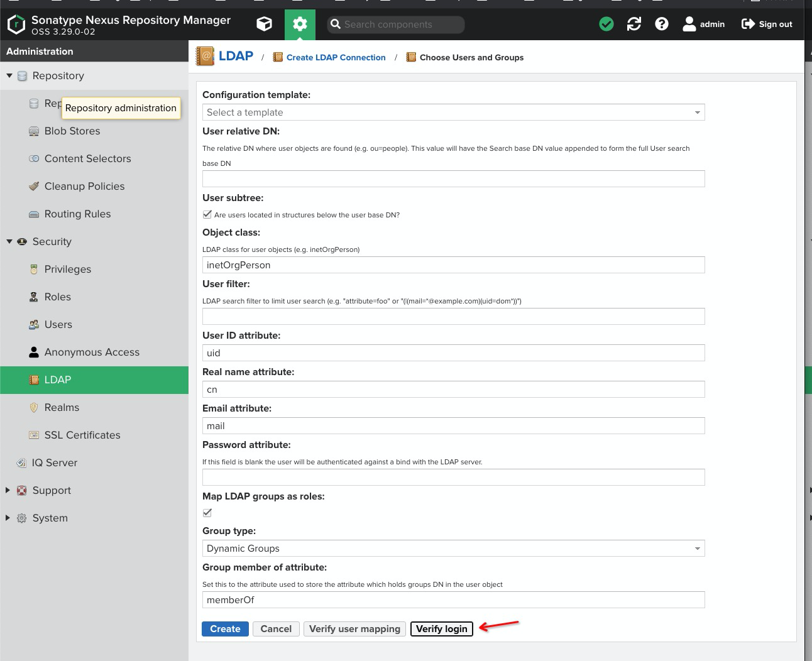Click the Choose Users and Groups breadcrumb text
This screenshot has height=661, width=812.
tap(471, 57)
